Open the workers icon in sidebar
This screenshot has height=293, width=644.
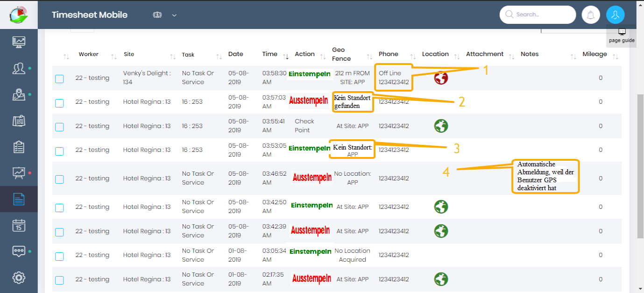pyautogui.click(x=19, y=69)
